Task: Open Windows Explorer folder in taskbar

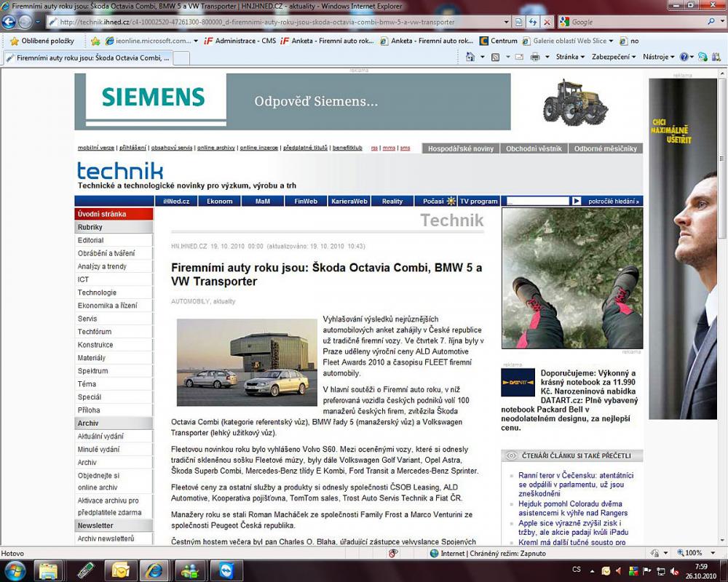Action: 48,570
